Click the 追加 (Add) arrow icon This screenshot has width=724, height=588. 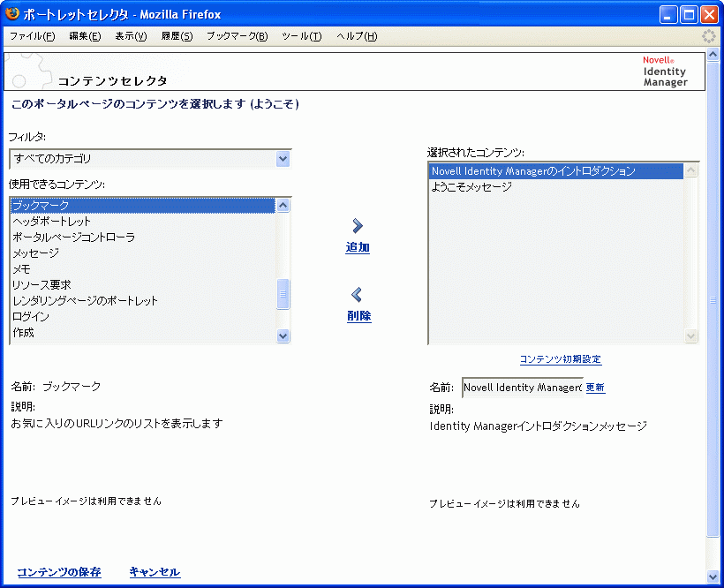click(358, 228)
